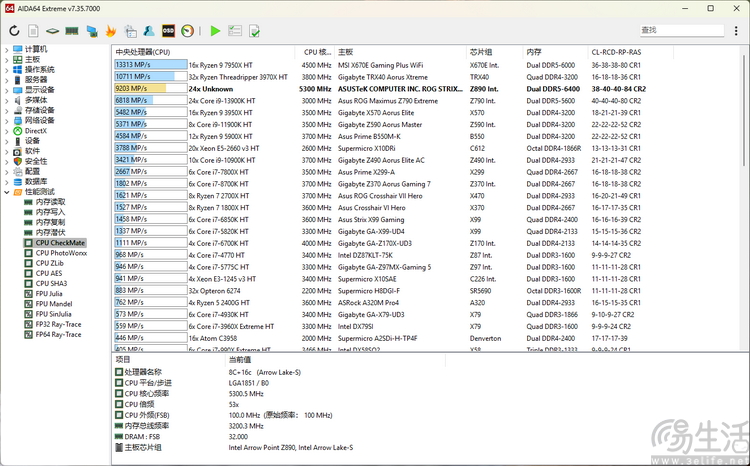750x466 pixels.
Task: Open the OSD panel icon
Action: click(168, 31)
